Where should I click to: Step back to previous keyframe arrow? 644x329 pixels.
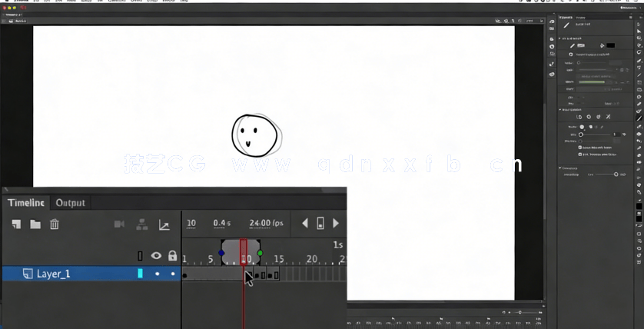tap(305, 223)
